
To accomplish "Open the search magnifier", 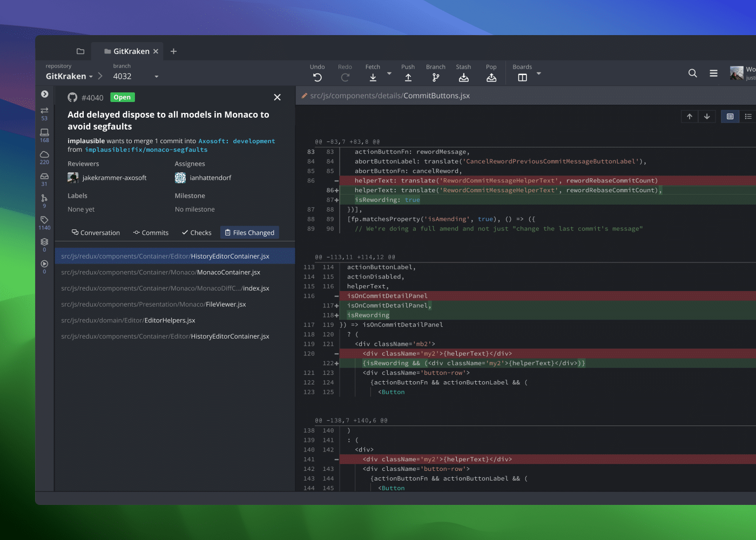I will tap(693, 73).
